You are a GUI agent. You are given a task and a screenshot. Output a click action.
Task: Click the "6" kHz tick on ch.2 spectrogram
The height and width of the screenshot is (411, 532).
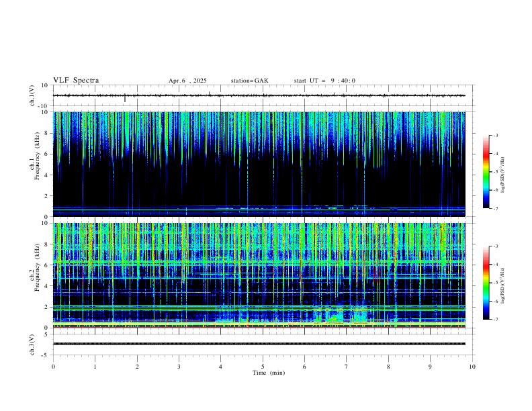(47, 265)
